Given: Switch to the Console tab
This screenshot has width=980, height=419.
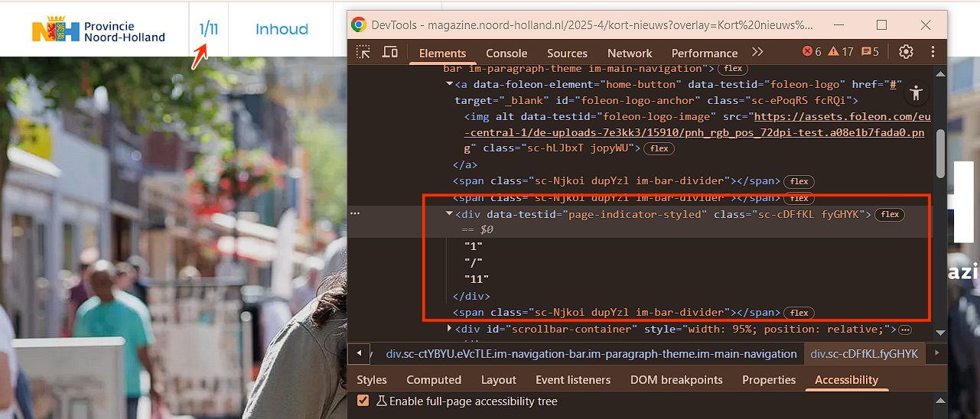Looking at the screenshot, I should click(506, 54).
